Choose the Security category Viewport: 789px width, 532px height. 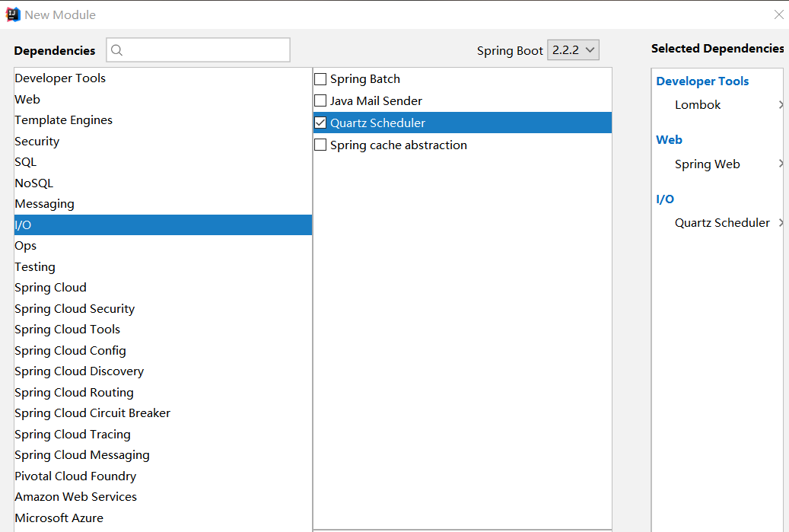(x=163, y=141)
